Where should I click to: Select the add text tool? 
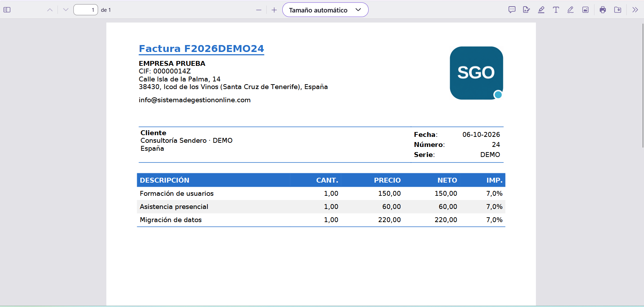pyautogui.click(x=556, y=10)
